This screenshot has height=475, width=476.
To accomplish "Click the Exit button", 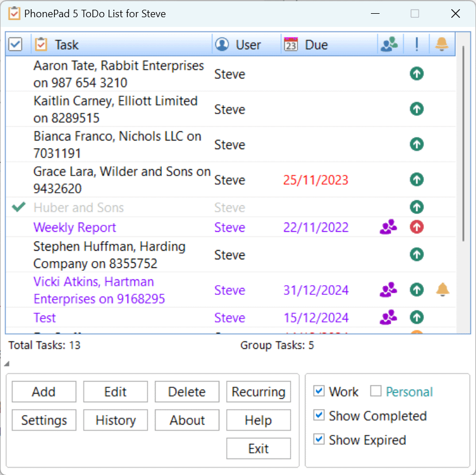I will point(258,448).
